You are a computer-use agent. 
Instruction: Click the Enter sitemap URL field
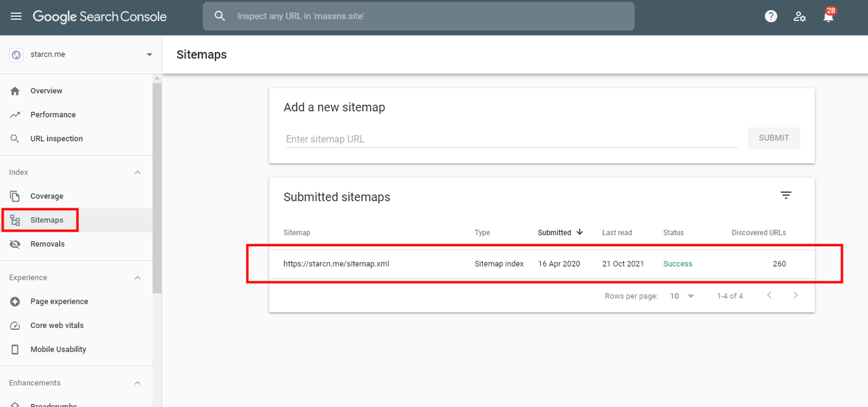[512, 139]
